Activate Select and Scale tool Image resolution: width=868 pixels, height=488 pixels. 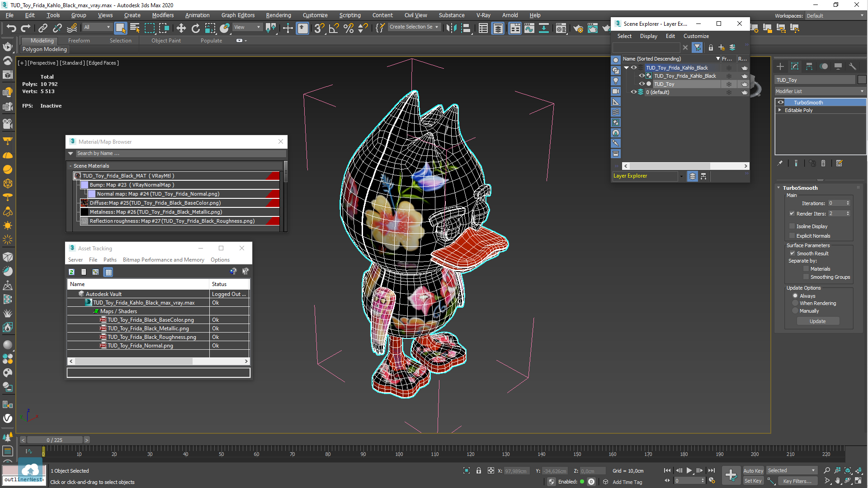click(210, 28)
